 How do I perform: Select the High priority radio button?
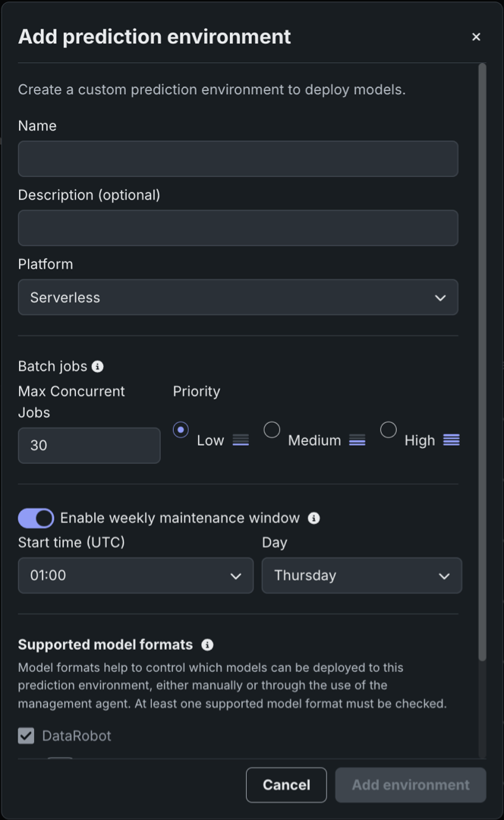click(389, 430)
